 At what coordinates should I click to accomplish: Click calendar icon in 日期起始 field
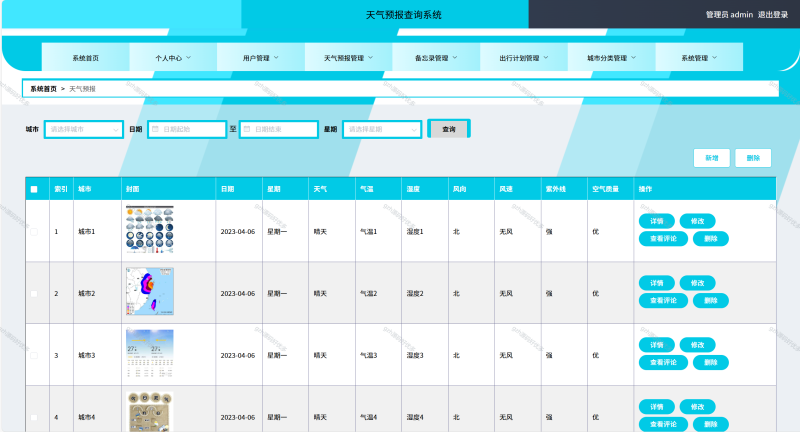pyautogui.click(x=156, y=129)
